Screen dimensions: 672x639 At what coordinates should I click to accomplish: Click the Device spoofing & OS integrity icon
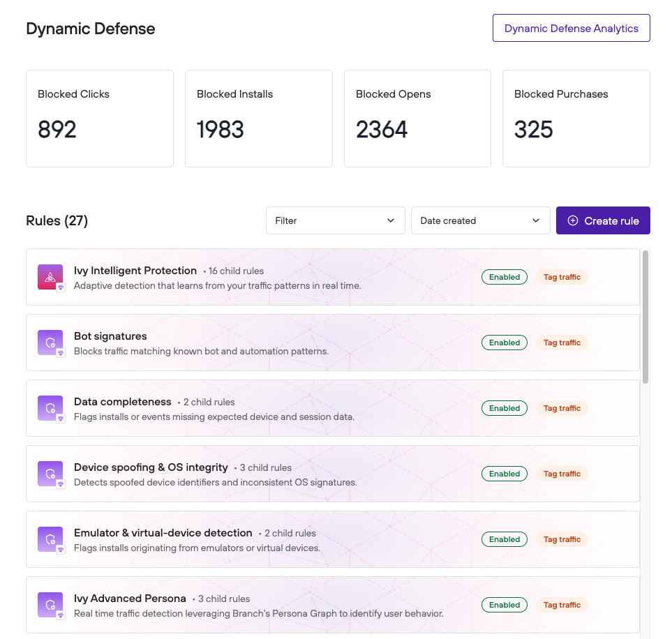50,474
